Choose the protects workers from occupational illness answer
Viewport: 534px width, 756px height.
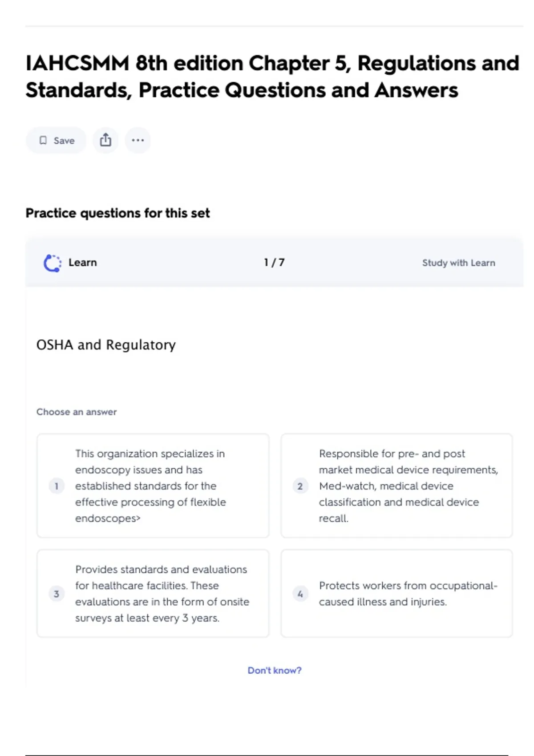click(x=407, y=594)
